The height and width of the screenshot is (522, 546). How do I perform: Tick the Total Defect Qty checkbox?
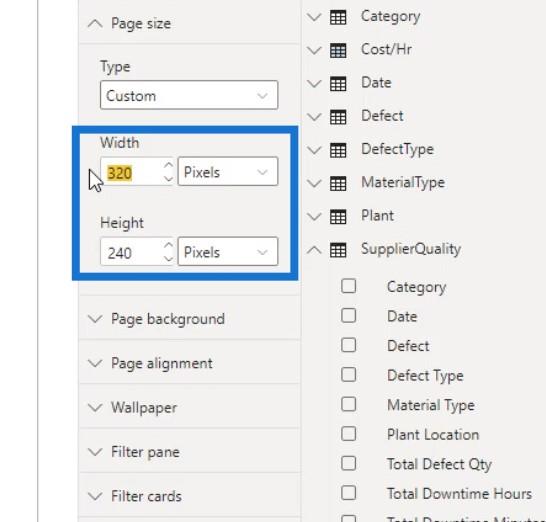[x=349, y=463]
